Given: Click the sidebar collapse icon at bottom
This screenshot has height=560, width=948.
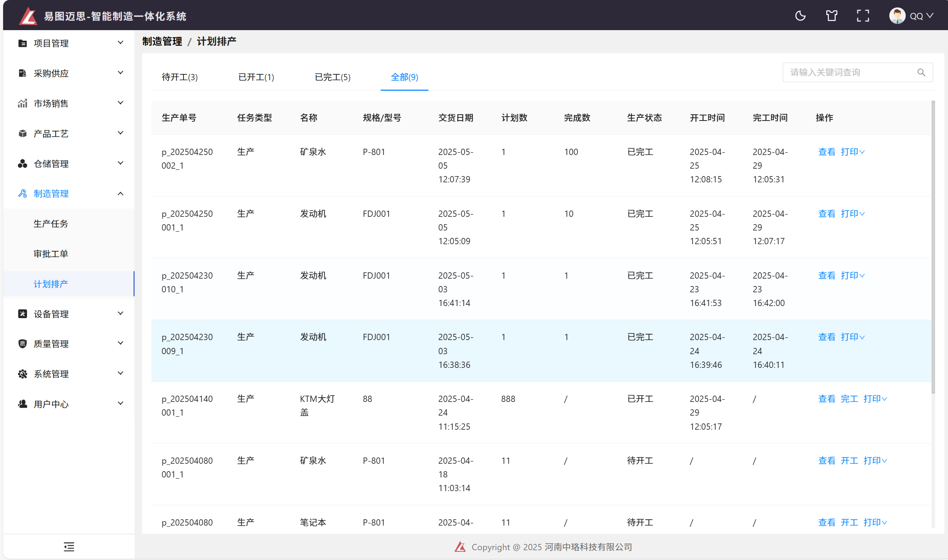Looking at the screenshot, I should point(69,547).
